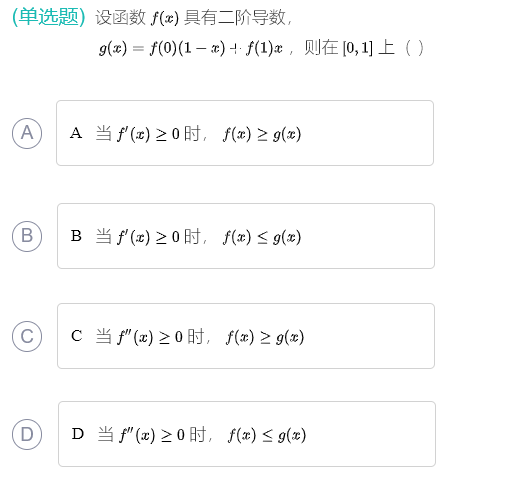Choose the circled C radio button

pyautogui.click(x=27, y=336)
